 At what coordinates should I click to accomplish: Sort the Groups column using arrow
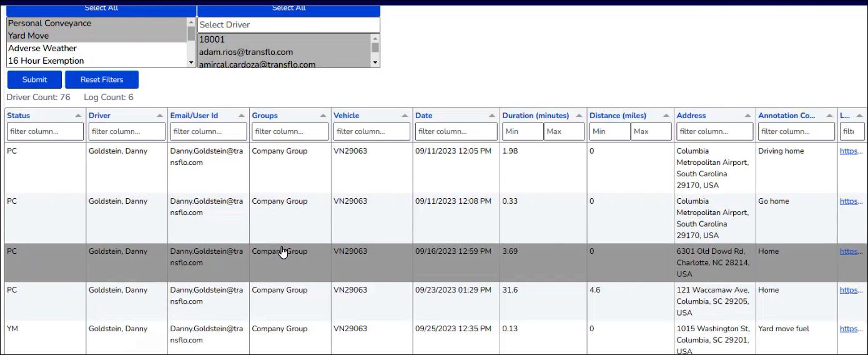323,116
